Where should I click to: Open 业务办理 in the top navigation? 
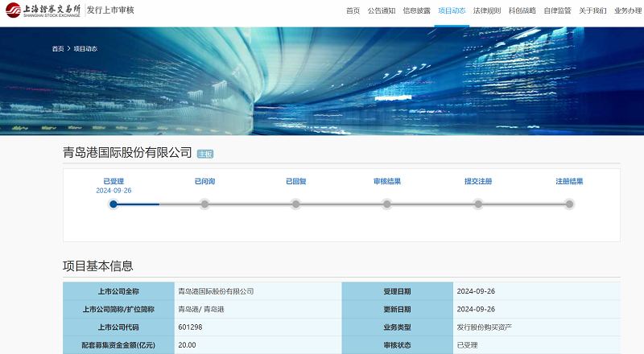628,10
